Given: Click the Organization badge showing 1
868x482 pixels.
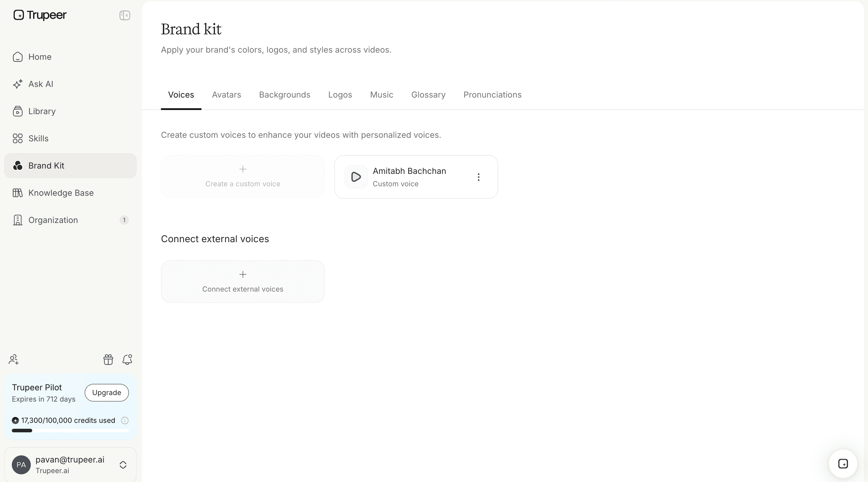Looking at the screenshot, I should [x=124, y=220].
